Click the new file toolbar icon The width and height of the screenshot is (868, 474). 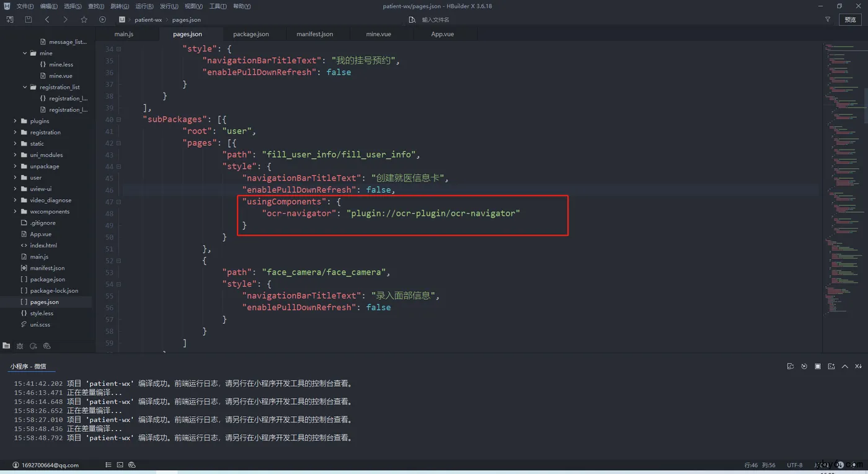point(10,20)
